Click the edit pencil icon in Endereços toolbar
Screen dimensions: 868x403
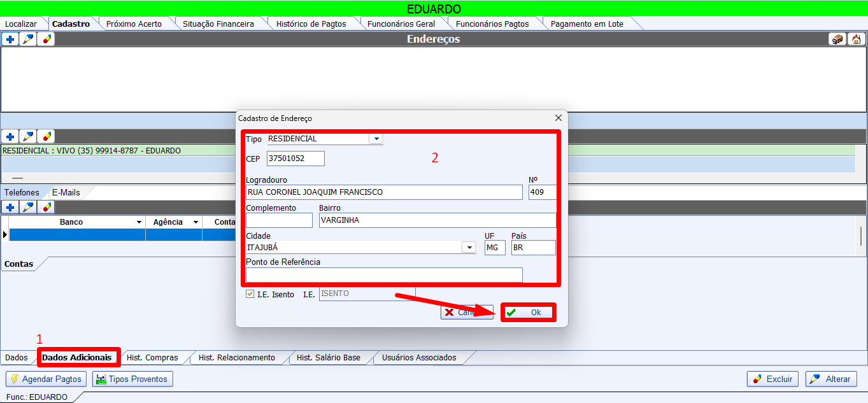pos(28,39)
